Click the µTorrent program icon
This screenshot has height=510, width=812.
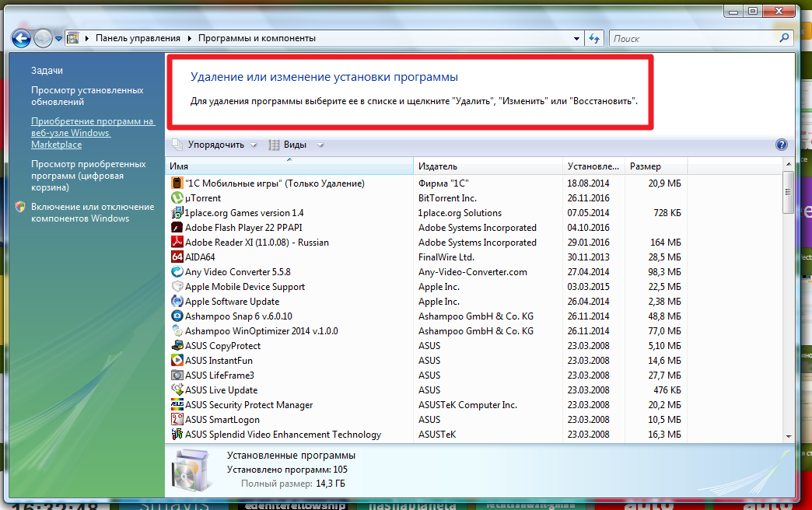[177, 197]
